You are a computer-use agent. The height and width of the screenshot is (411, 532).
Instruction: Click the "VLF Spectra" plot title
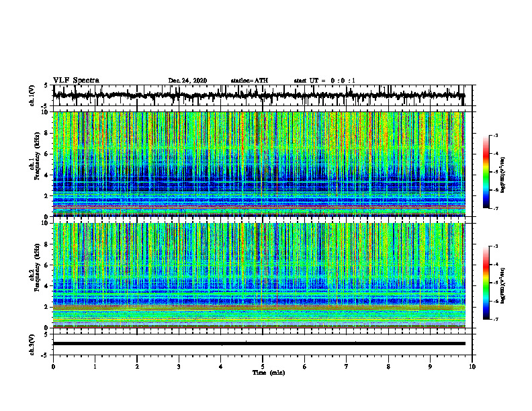tap(76, 81)
